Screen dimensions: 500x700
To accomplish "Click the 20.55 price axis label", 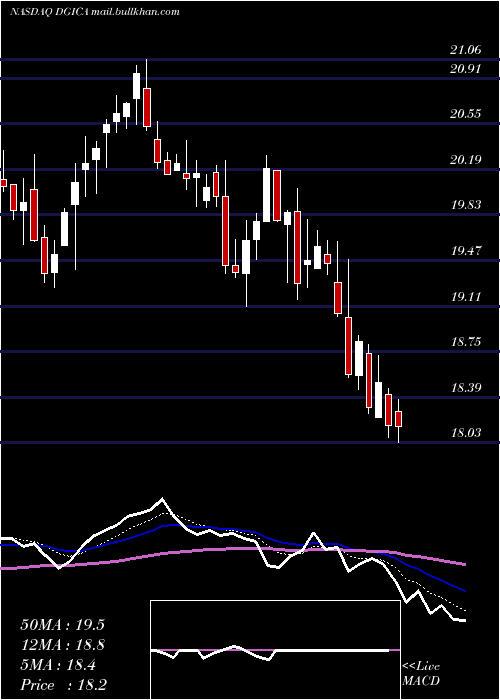I will click(466, 114).
